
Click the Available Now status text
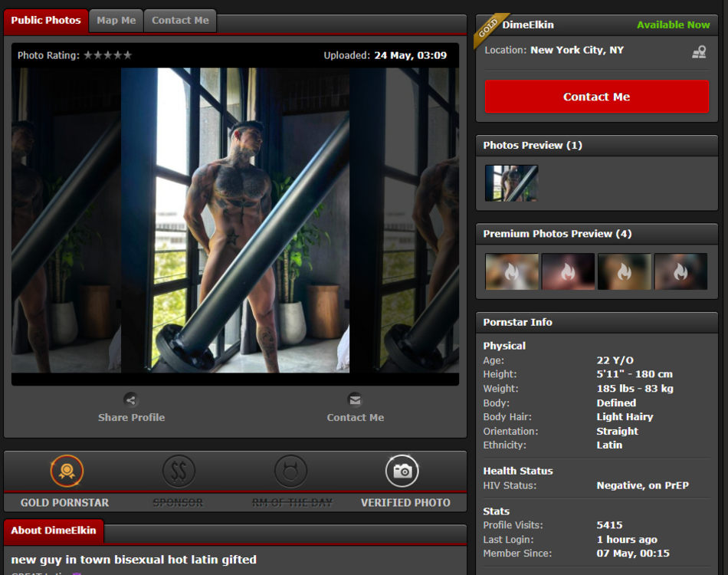673,25
